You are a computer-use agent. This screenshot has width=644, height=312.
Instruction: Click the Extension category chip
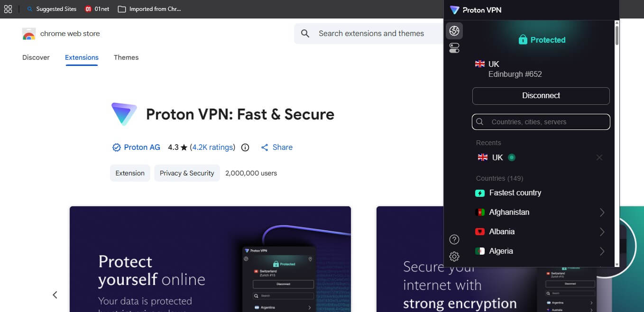(x=130, y=173)
